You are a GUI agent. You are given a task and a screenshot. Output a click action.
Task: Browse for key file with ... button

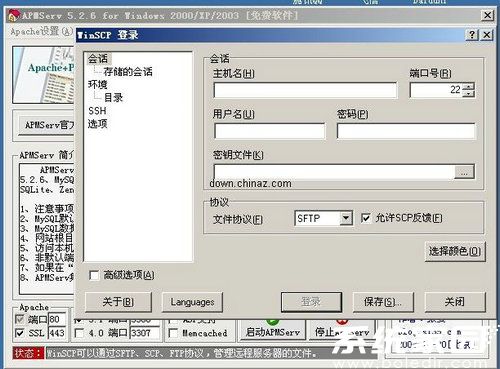[x=464, y=172]
